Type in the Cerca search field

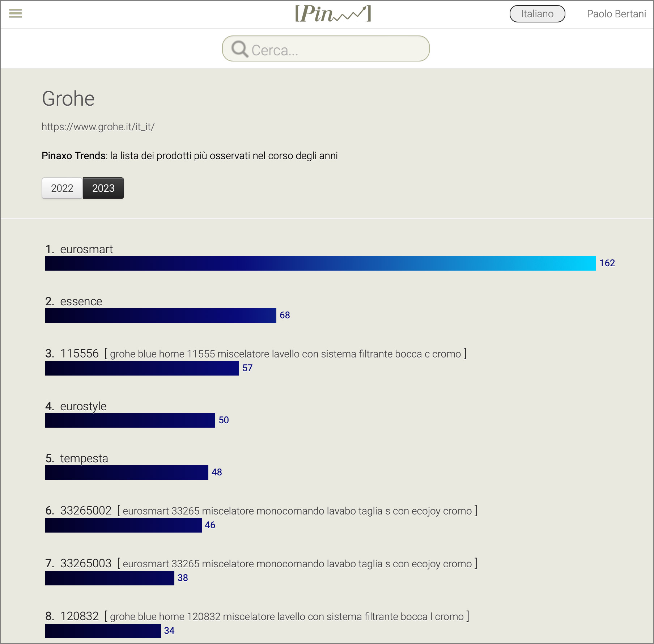(336, 50)
